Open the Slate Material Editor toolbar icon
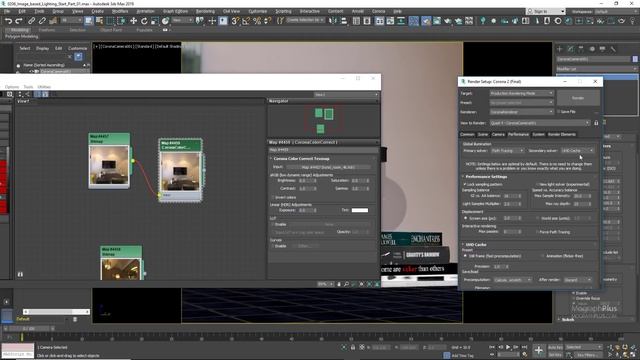The height and width of the screenshot is (360, 640). point(414,21)
